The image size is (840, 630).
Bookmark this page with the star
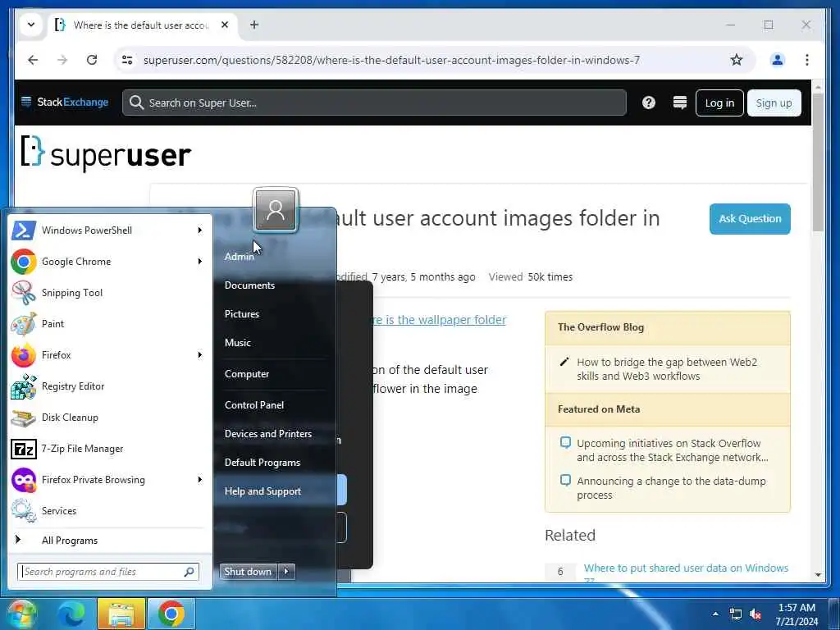[x=737, y=60]
